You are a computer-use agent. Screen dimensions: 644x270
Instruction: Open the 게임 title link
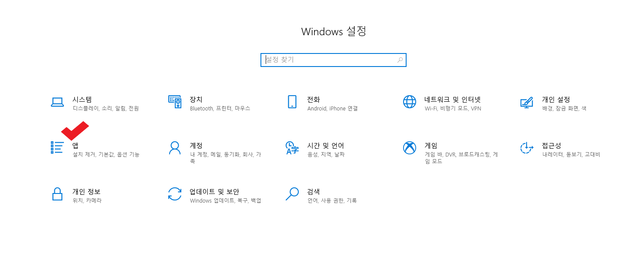pos(431,146)
